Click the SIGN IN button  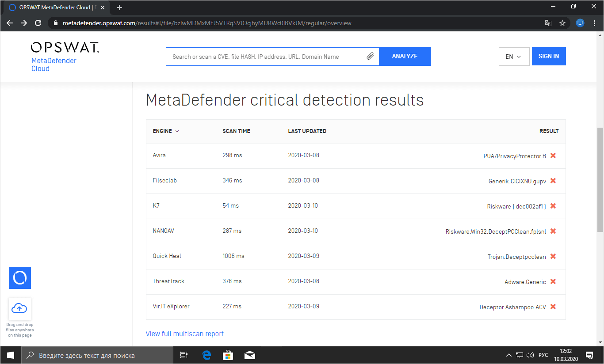pos(549,57)
